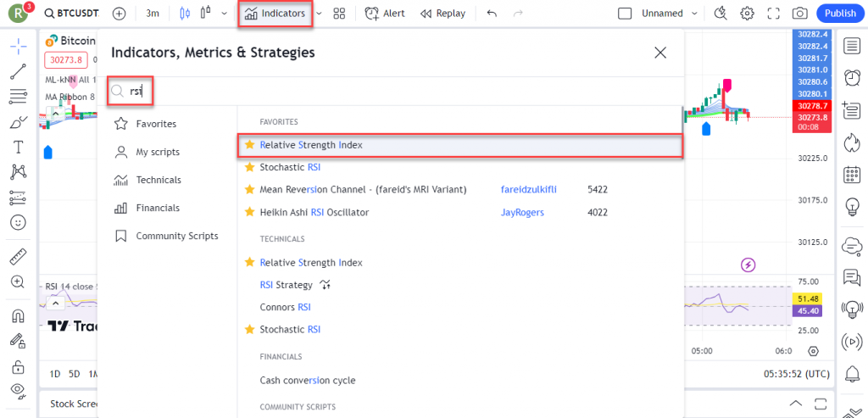Image resolution: width=868 pixels, height=418 pixels.
Task: Add symbol to compare with plus
Action: click(x=119, y=14)
